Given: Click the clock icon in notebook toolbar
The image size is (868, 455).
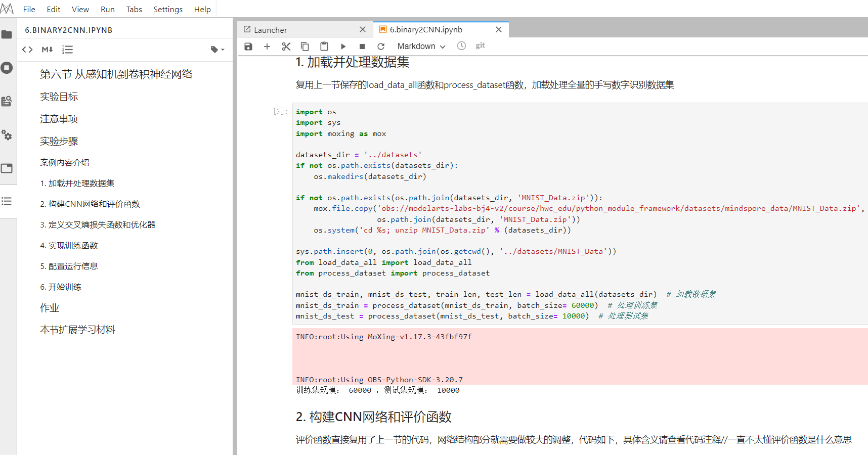Looking at the screenshot, I should [461, 46].
